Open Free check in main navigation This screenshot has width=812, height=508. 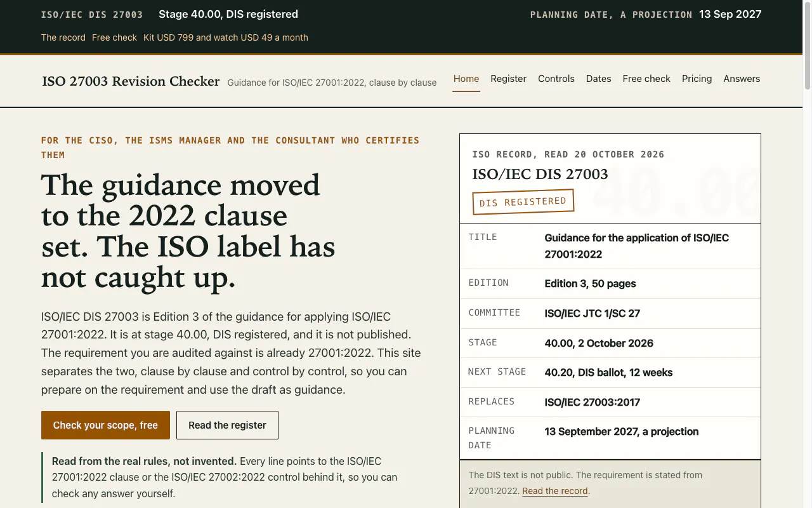click(x=646, y=79)
